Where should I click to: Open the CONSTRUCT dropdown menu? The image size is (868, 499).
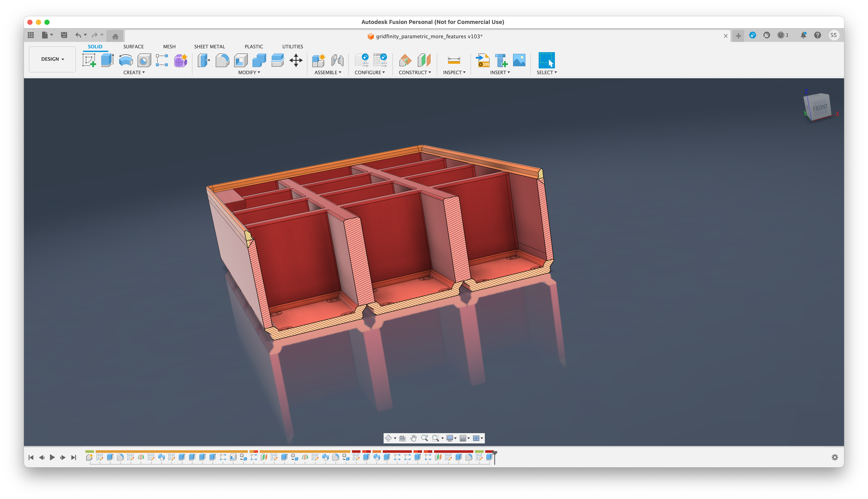pos(415,72)
